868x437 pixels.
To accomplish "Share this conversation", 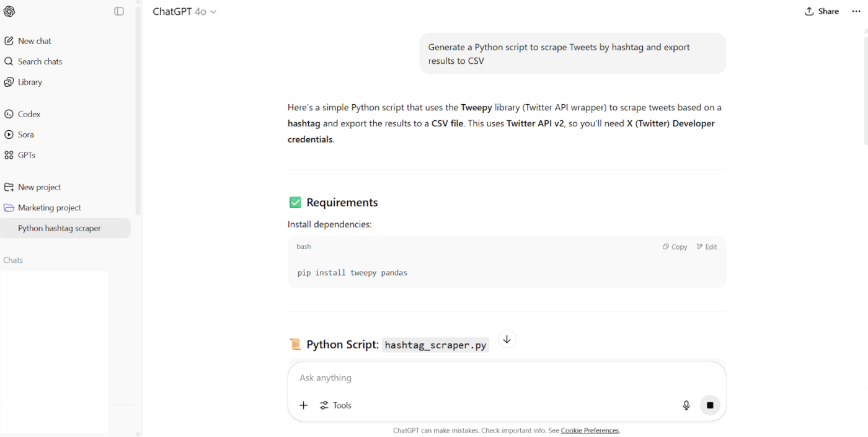I will [x=821, y=11].
